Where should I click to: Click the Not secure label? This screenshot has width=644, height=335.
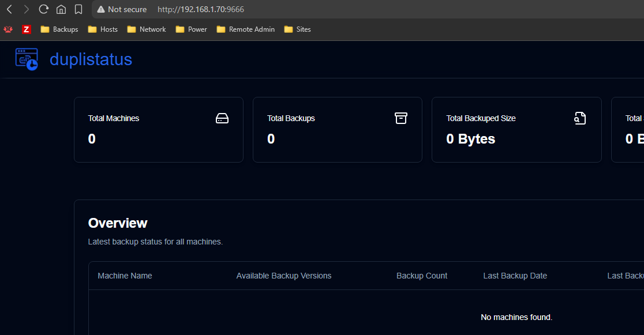pyautogui.click(x=128, y=9)
